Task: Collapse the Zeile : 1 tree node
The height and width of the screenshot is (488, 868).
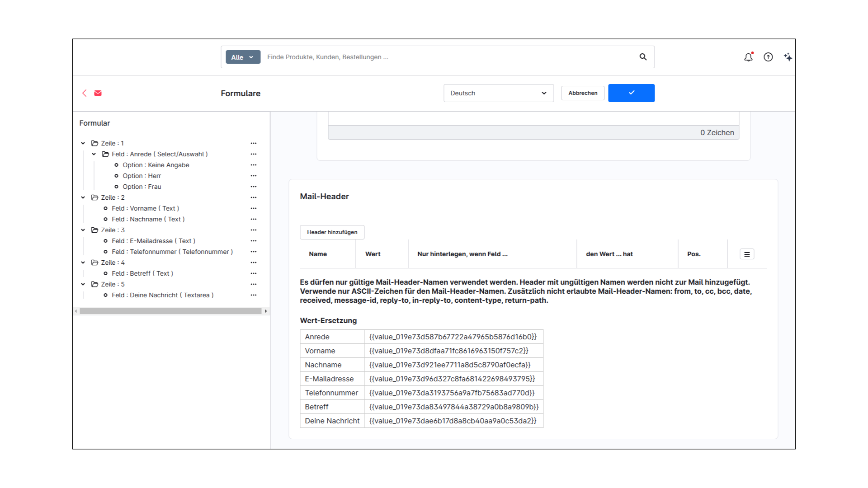Action: (83, 143)
